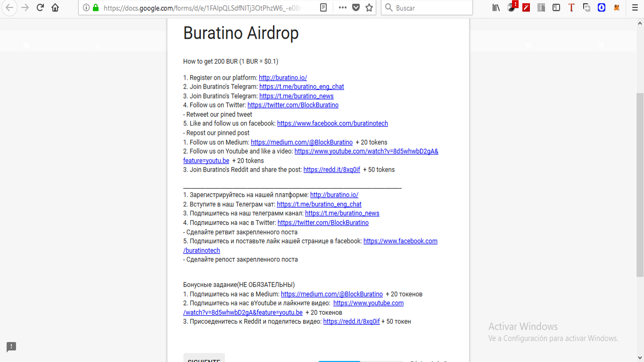Save the page to Pocket
The image size is (644, 362).
(356, 8)
